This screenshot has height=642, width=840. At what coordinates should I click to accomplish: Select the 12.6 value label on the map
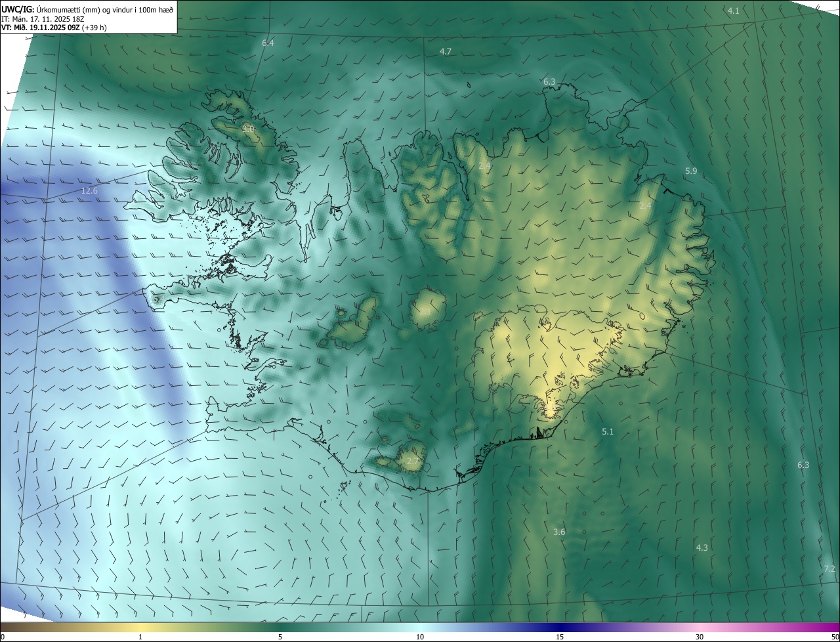click(x=89, y=191)
